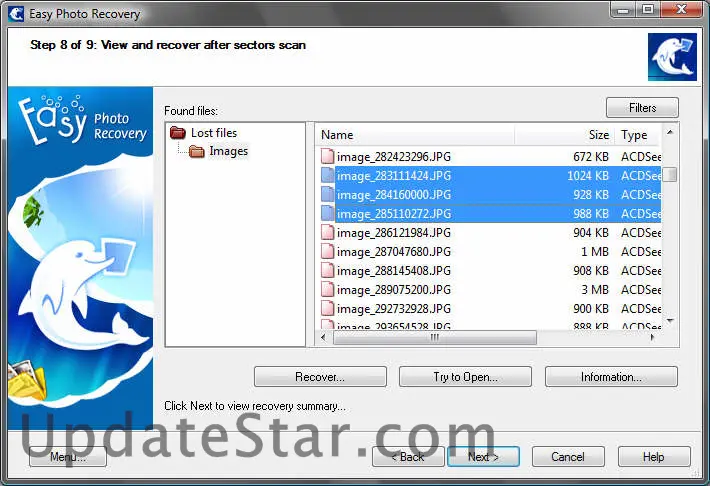Click the 928 KB size cell
Viewport: 710px width, 486px height.
591,195
